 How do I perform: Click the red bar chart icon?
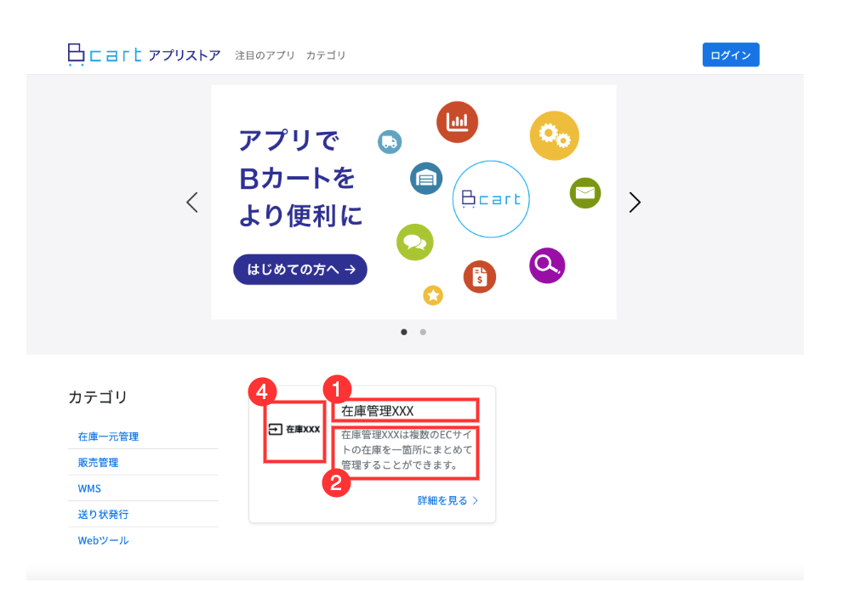[x=457, y=123]
